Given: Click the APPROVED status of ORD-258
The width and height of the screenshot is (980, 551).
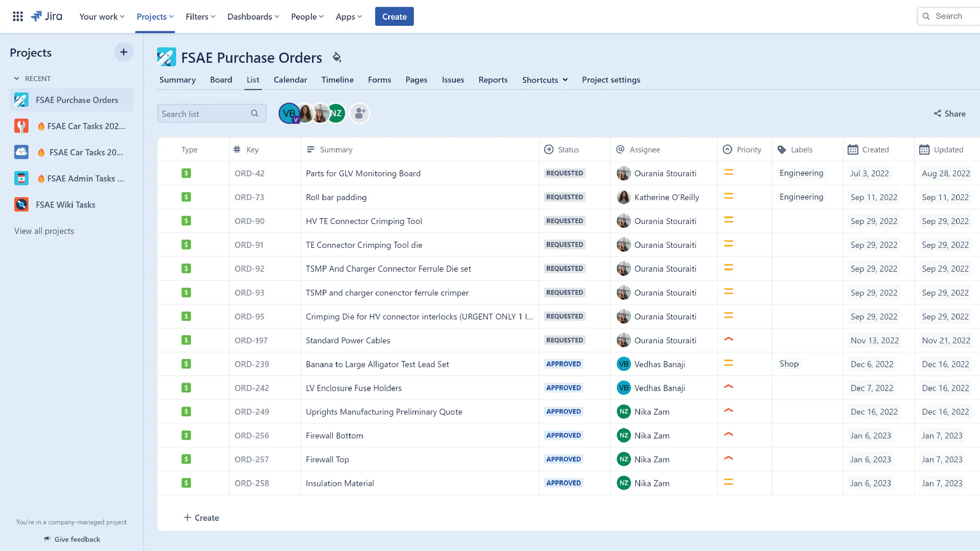Looking at the screenshot, I should click(563, 483).
